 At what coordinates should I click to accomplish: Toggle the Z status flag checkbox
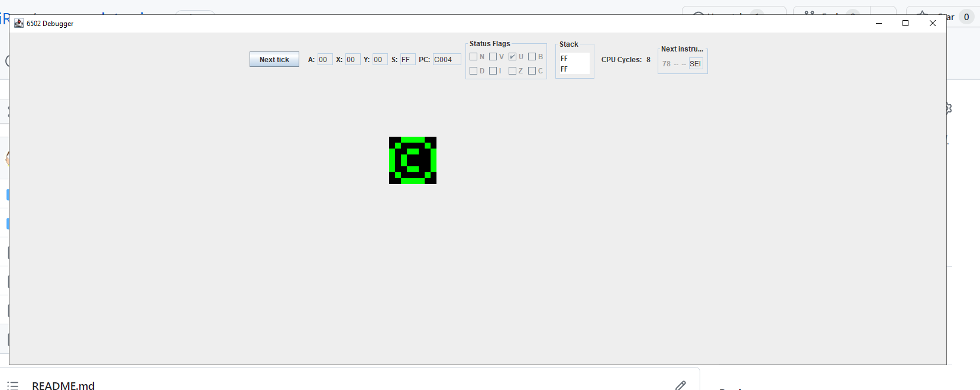512,71
